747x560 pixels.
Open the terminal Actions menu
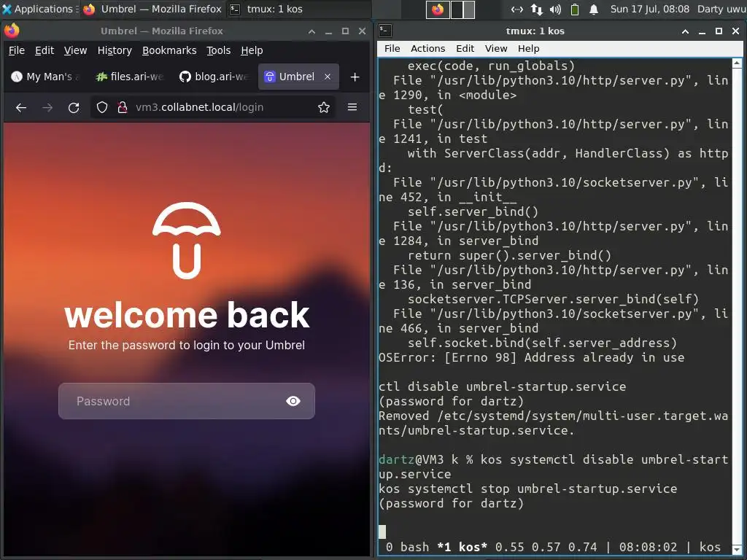tap(427, 49)
